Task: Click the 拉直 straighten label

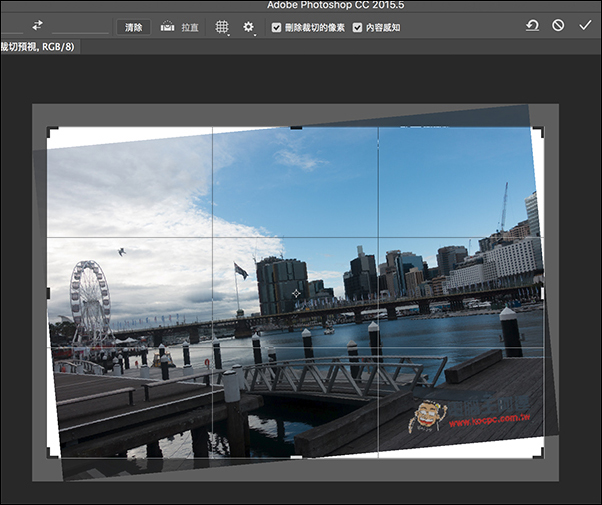Action: (x=190, y=28)
